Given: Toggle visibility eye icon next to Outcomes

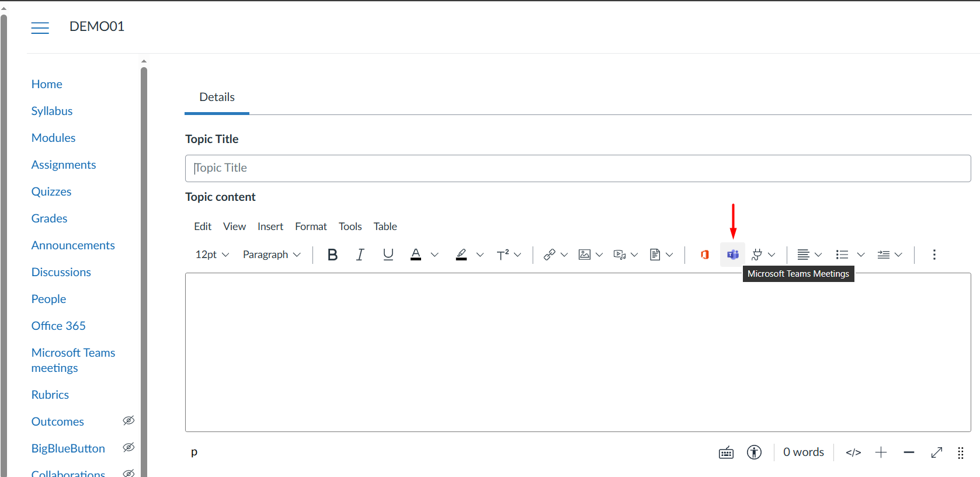Looking at the screenshot, I should [128, 421].
